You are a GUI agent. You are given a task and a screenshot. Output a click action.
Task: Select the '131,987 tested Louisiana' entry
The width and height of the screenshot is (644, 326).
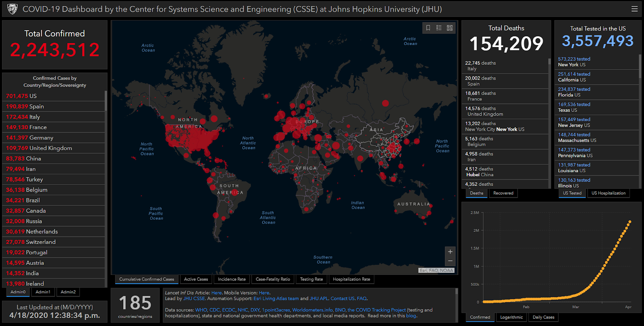click(597, 168)
